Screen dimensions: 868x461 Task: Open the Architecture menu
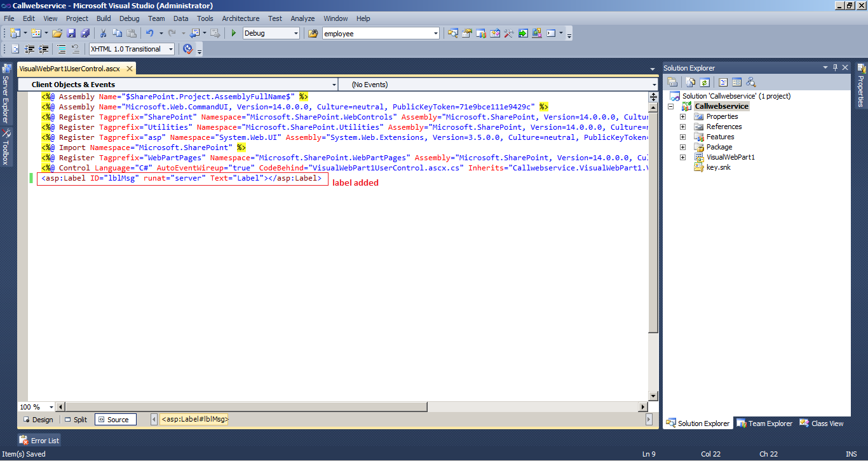tap(241, 18)
